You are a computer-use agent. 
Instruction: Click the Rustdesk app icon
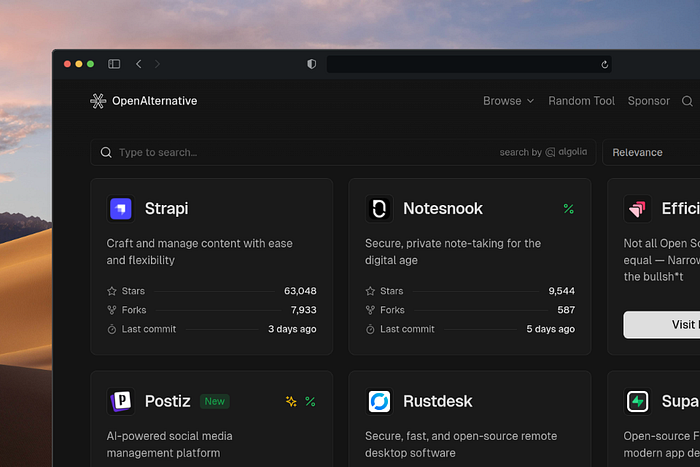379,401
